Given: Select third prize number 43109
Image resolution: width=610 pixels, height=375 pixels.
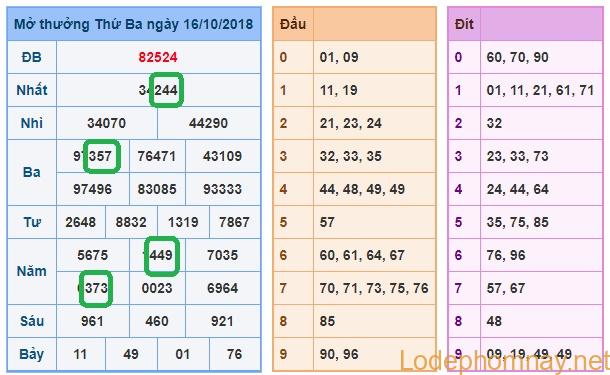Looking at the screenshot, I should pos(223,156).
